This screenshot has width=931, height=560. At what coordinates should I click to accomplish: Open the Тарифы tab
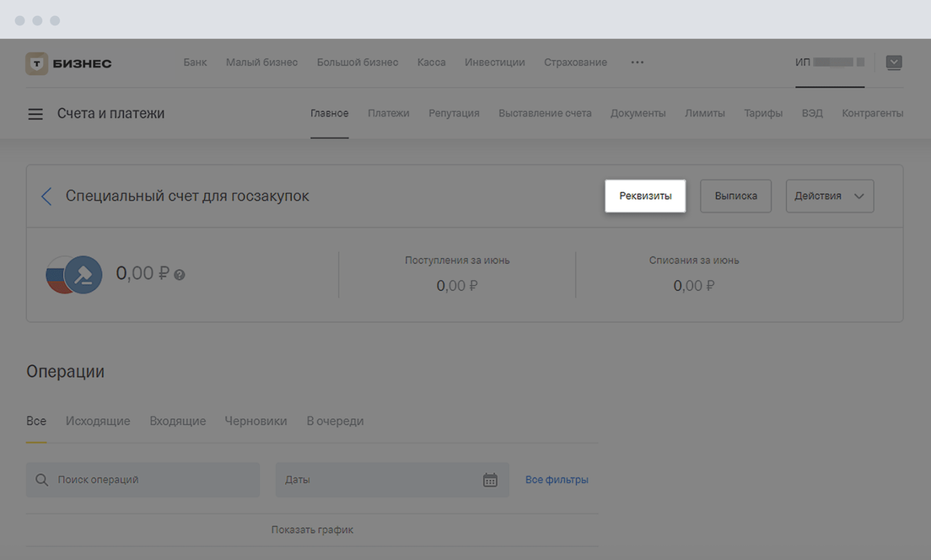coord(763,113)
